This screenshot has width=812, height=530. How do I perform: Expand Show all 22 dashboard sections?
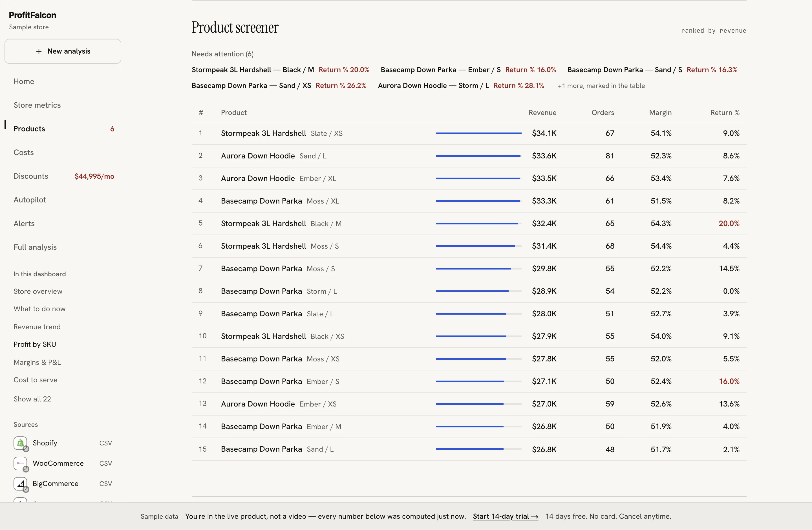[x=32, y=399]
